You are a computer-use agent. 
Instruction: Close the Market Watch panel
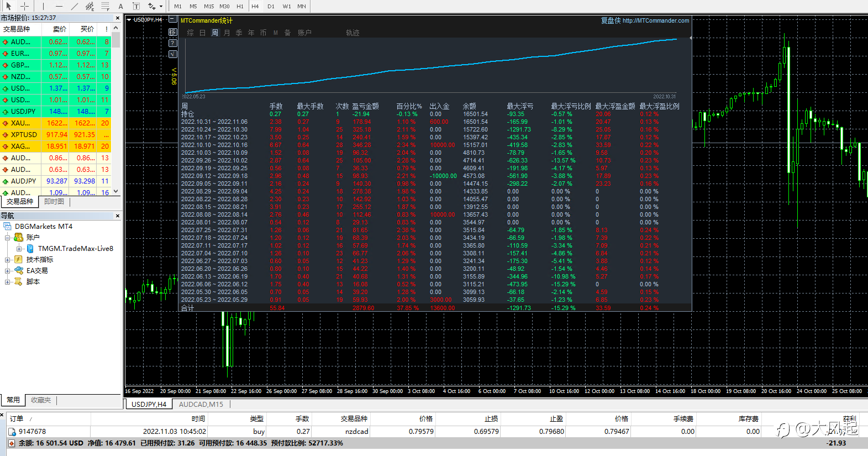tap(117, 18)
